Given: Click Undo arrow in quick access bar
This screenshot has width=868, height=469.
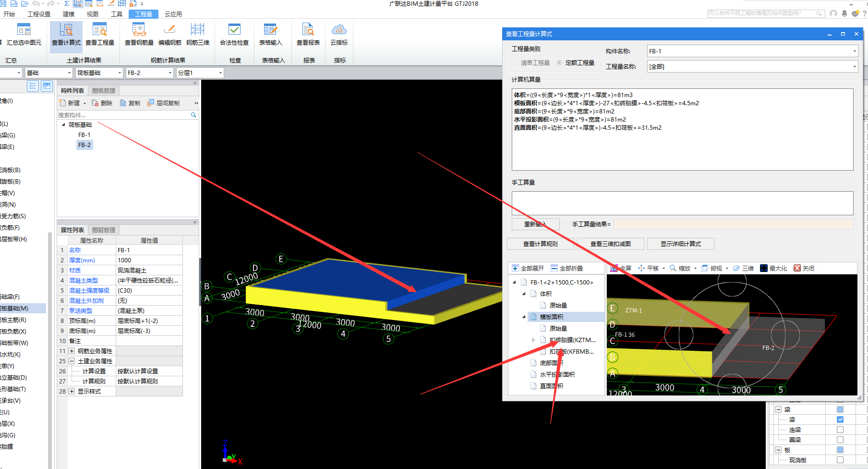Looking at the screenshot, I should (x=36, y=3).
